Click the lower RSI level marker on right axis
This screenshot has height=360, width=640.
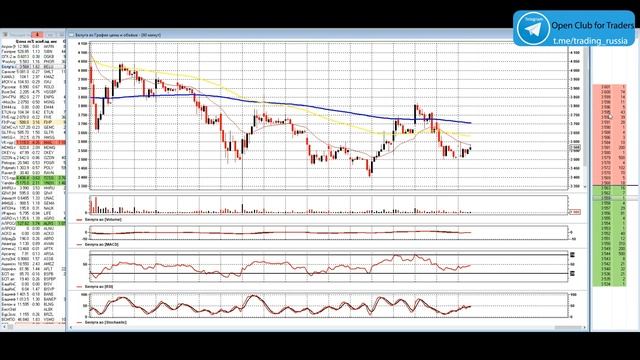[572, 273]
